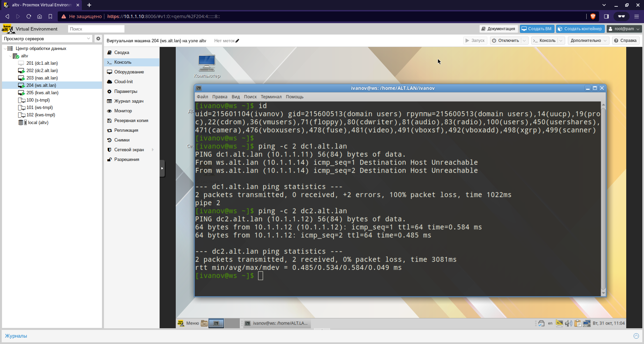Click the Запуск button
This screenshot has width=644, height=344.
coord(475,41)
